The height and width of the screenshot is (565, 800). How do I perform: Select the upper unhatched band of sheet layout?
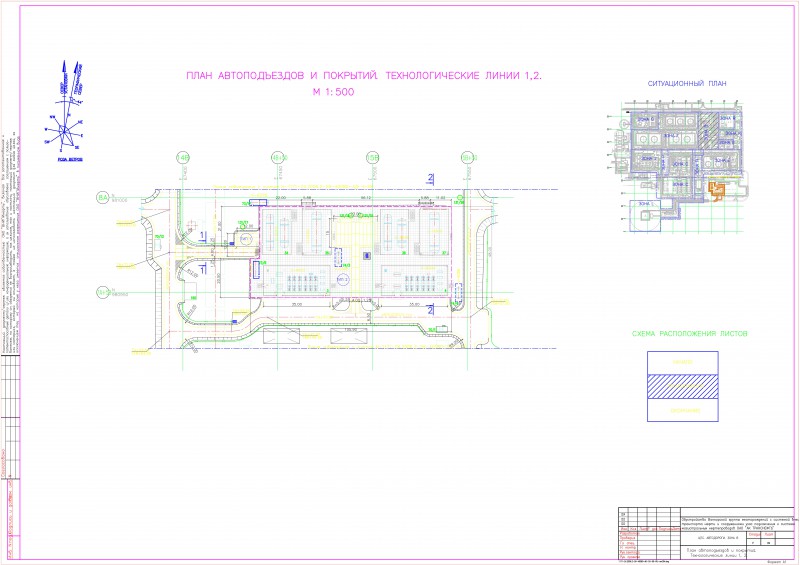[x=683, y=363]
